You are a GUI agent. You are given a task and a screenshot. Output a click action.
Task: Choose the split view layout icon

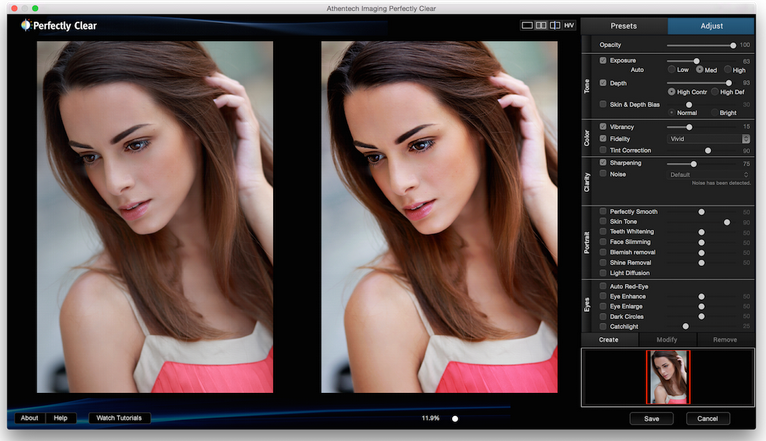tap(554, 25)
